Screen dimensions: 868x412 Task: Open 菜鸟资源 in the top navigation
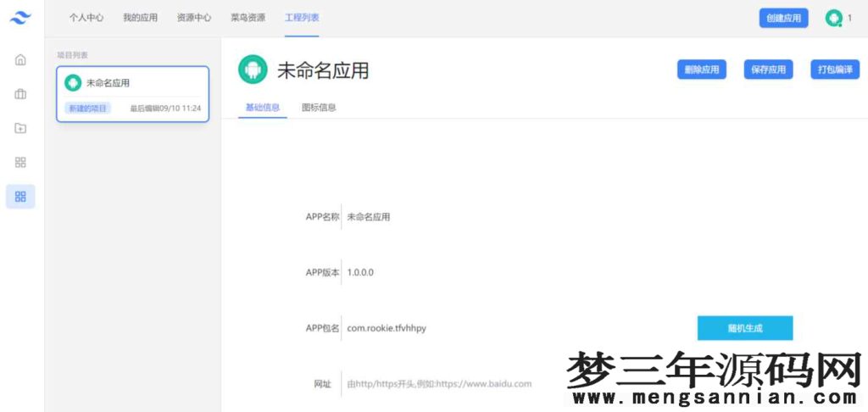pos(248,18)
